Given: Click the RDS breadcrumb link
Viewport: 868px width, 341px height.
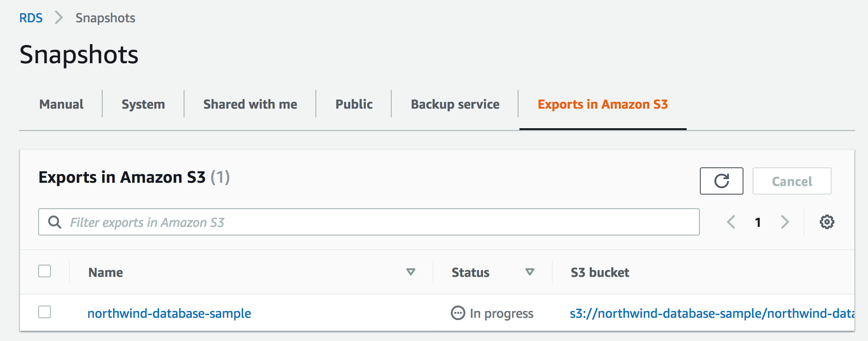Looking at the screenshot, I should (x=31, y=18).
